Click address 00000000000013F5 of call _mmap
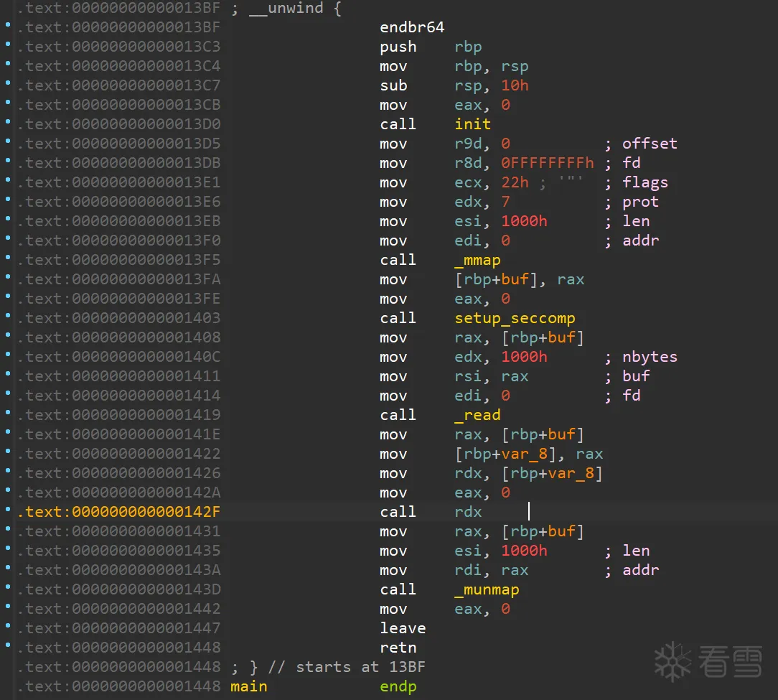The image size is (778, 700). tap(146, 260)
